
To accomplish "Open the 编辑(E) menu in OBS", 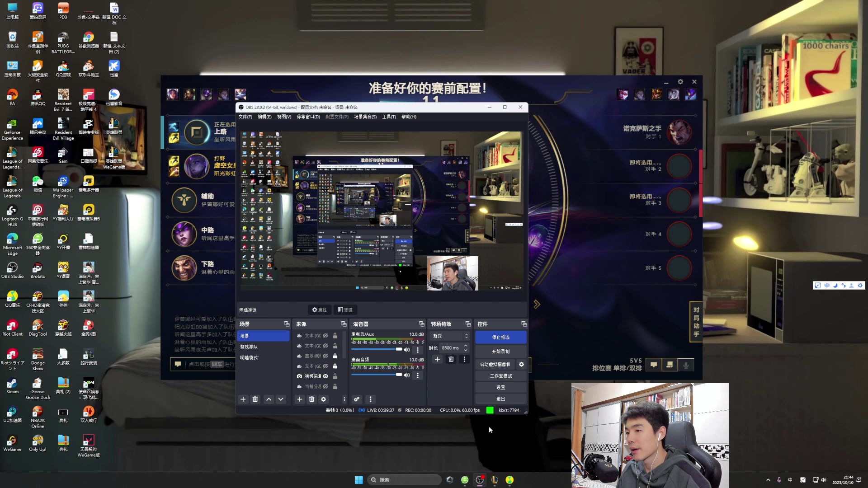I will click(264, 117).
